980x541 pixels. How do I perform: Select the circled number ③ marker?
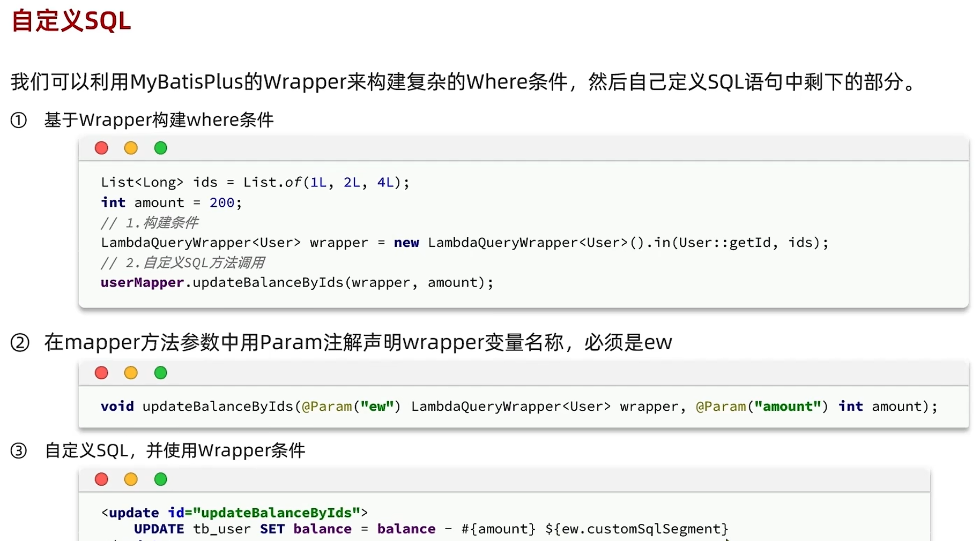tap(19, 452)
